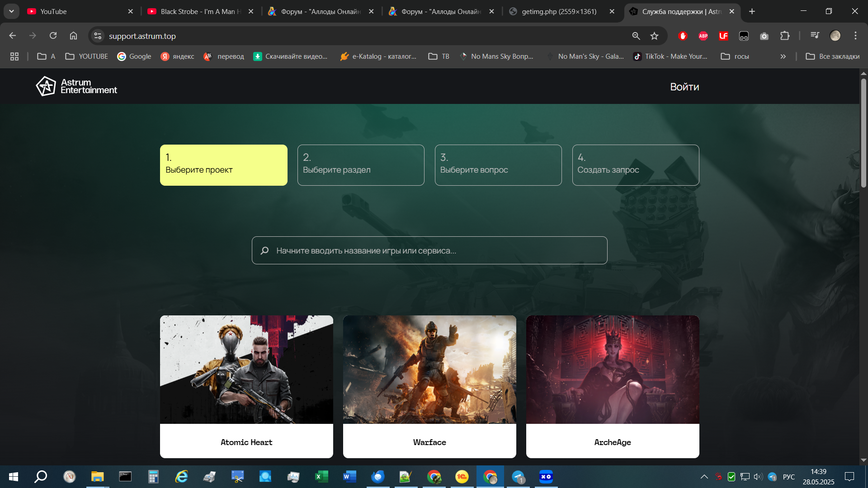Open the red LF extension icon
This screenshot has height=488, width=868.
click(x=723, y=36)
